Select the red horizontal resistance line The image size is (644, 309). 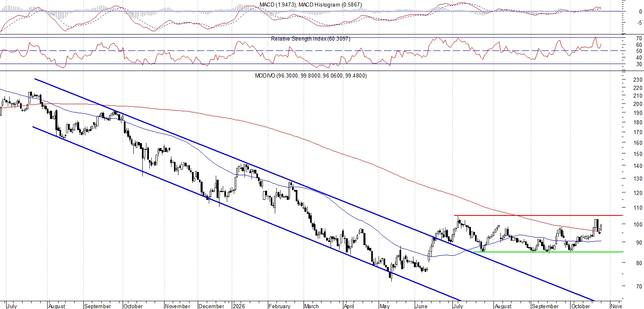(x=538, y=215)
